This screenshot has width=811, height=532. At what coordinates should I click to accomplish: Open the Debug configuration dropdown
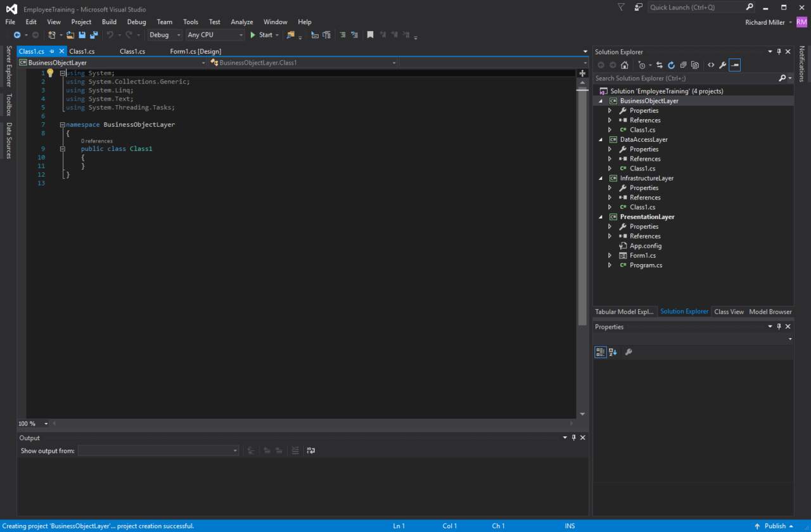pos(165,35)
